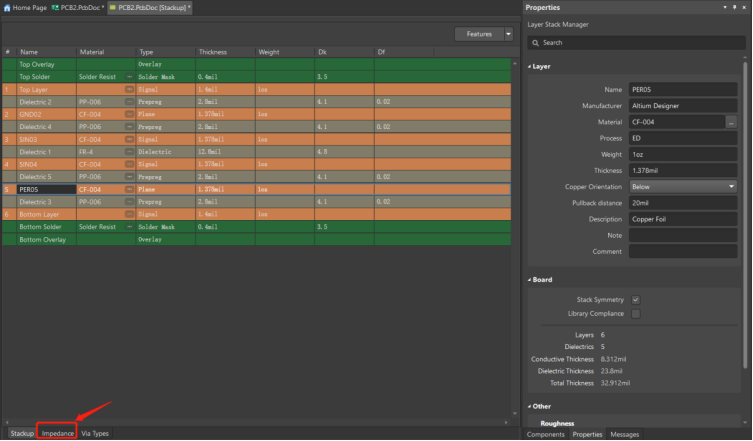The image size is (753, 441).
Task: Collapse the Board section
Action: click(530, 280)
